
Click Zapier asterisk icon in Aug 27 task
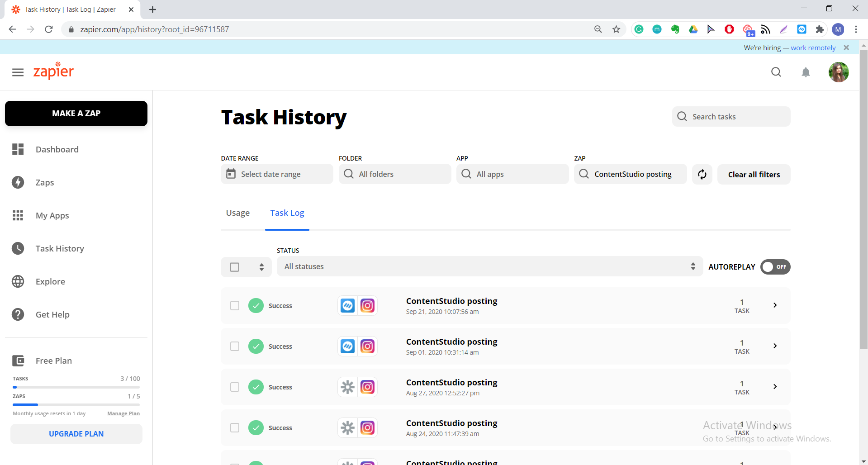click(347, 387)
